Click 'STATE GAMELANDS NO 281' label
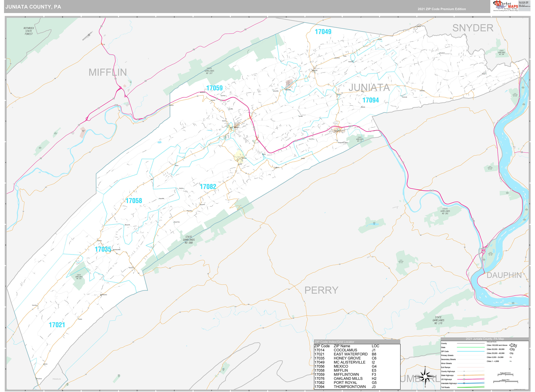 point(445,211)
